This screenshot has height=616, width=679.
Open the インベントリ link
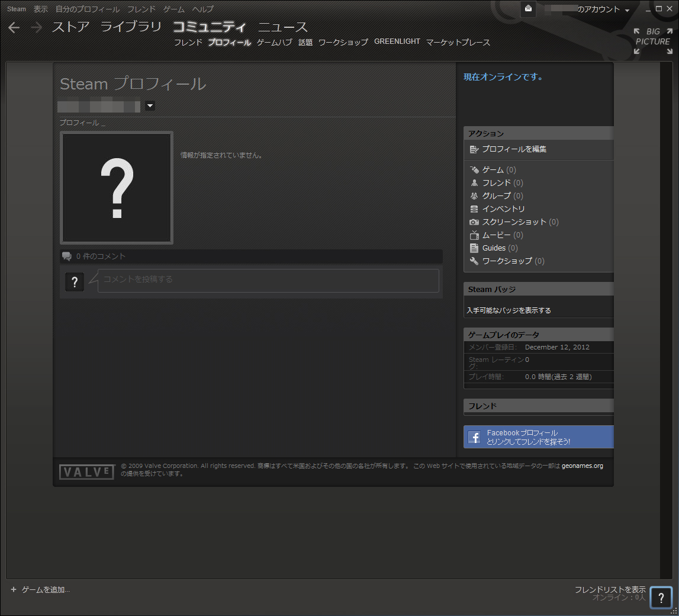pos(503,209)
